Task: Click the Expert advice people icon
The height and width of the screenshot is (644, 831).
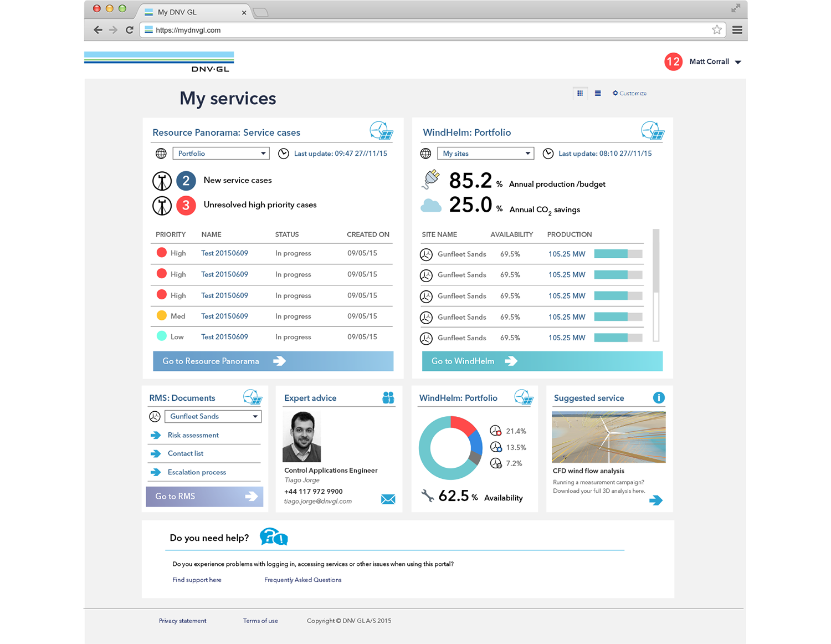Action: click(388, 397)
